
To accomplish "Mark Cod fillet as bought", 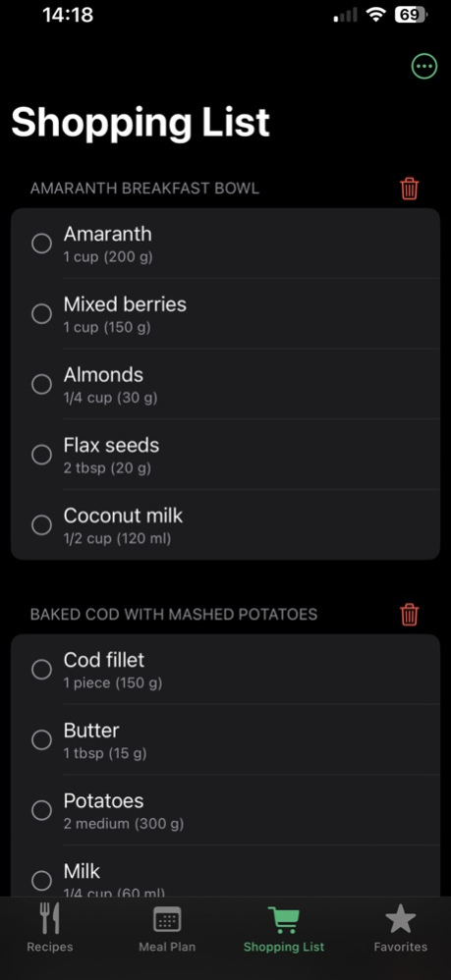I will [41, 670].
